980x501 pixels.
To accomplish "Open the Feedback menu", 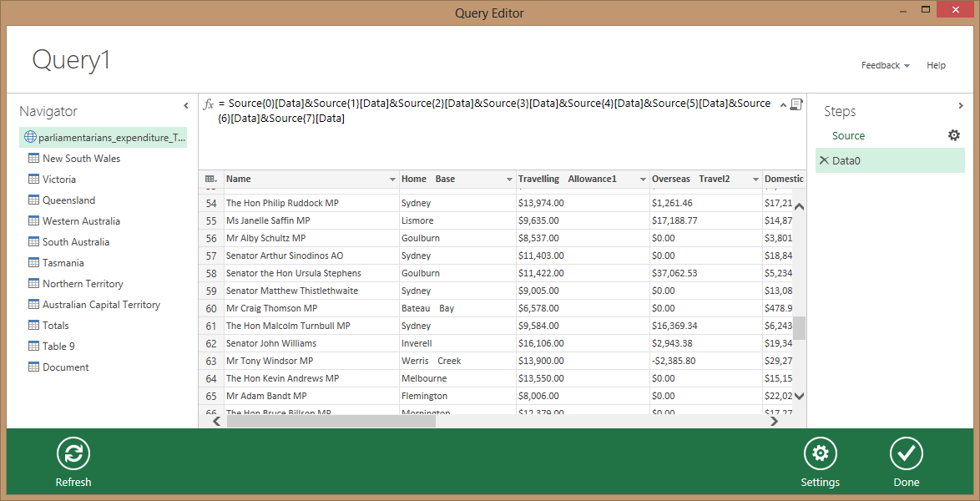I will tap(885, 65).
